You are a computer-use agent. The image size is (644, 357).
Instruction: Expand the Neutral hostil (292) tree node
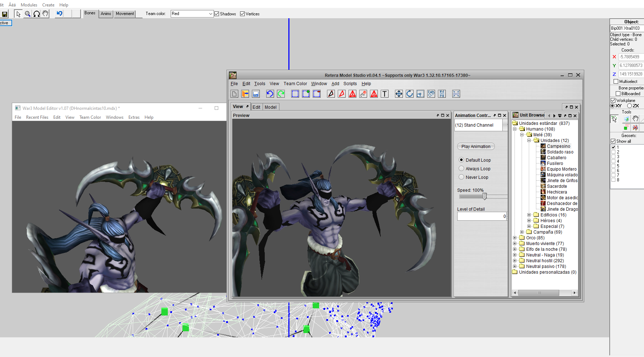[x=515, y=261]
